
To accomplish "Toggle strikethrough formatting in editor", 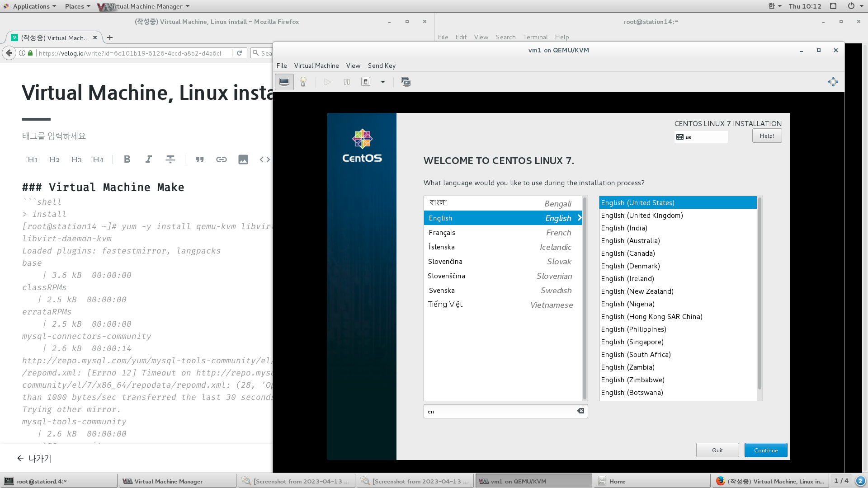I will coord(170,160).
